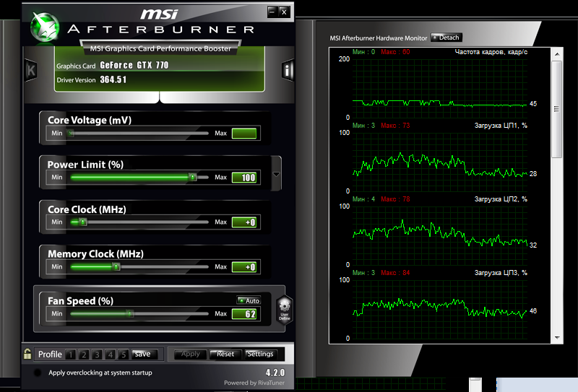Click the Загрузка ЦП1 usage graph
Image resolution: width=578 pixels, height=392 pixels.
tap(440, 162)
